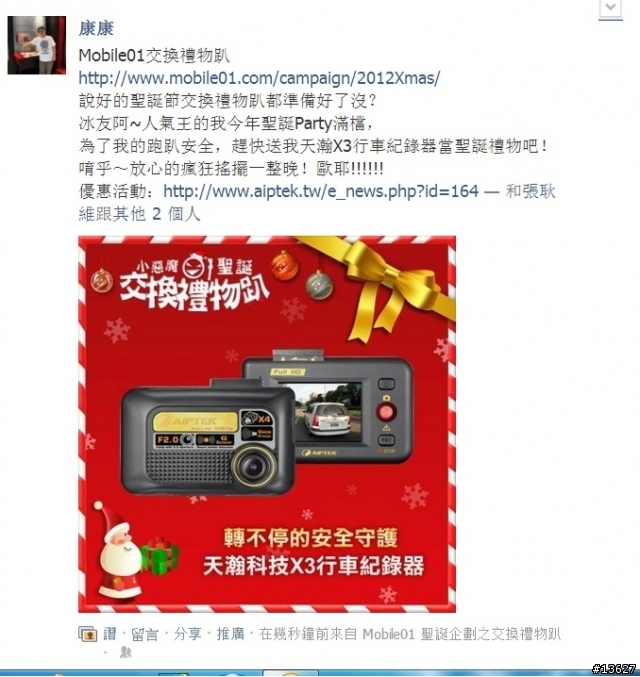The width and height of the screenshot is (640, 677).
Task: Click the photo icon beside 讚
Action: (88, 634)
